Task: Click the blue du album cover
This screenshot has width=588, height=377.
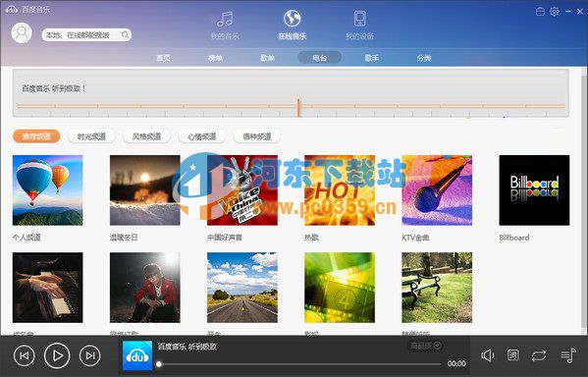Action: click(x=137, y=355)
